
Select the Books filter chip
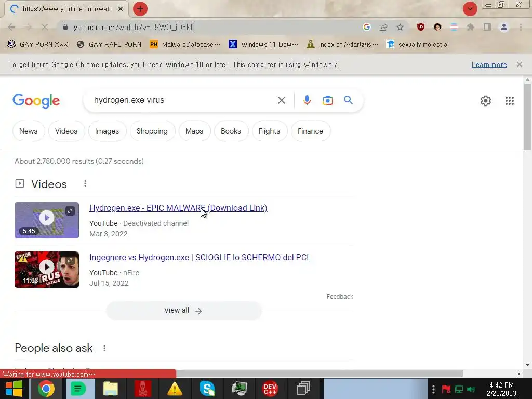pos(231,131)
